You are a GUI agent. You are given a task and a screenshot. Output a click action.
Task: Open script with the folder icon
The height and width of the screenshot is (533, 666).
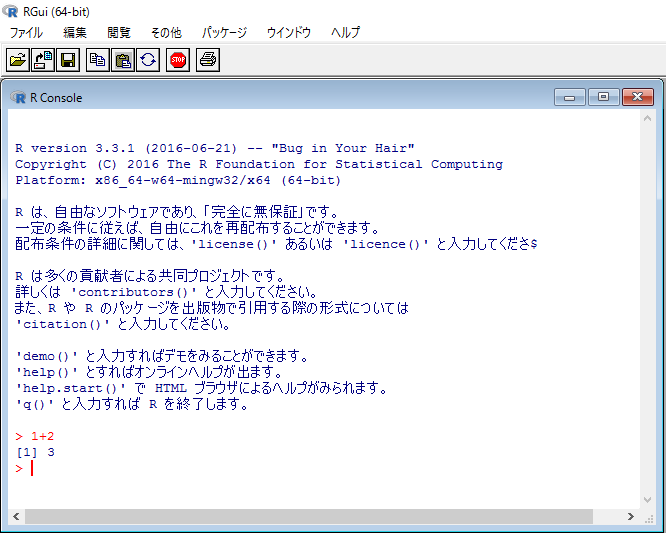[x=18, y=60]
